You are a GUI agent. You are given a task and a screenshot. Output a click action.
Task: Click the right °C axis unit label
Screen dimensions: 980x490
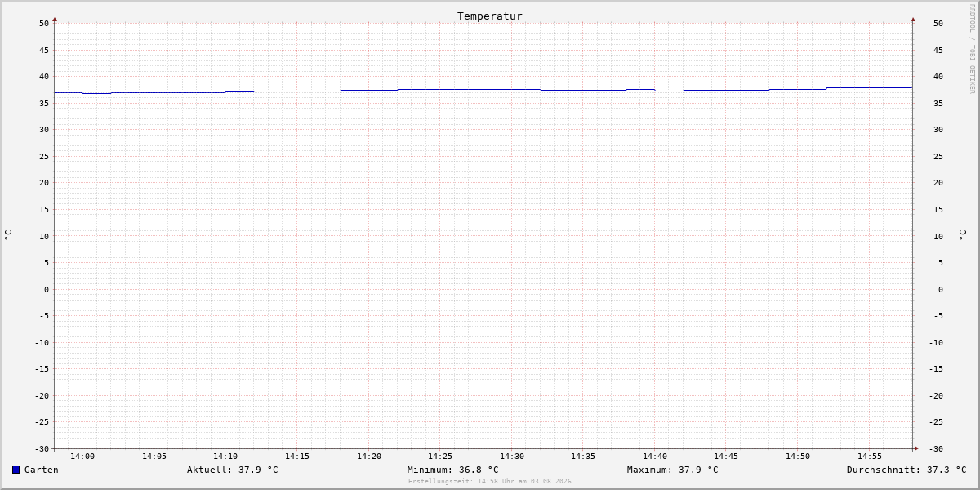(962, 234)
